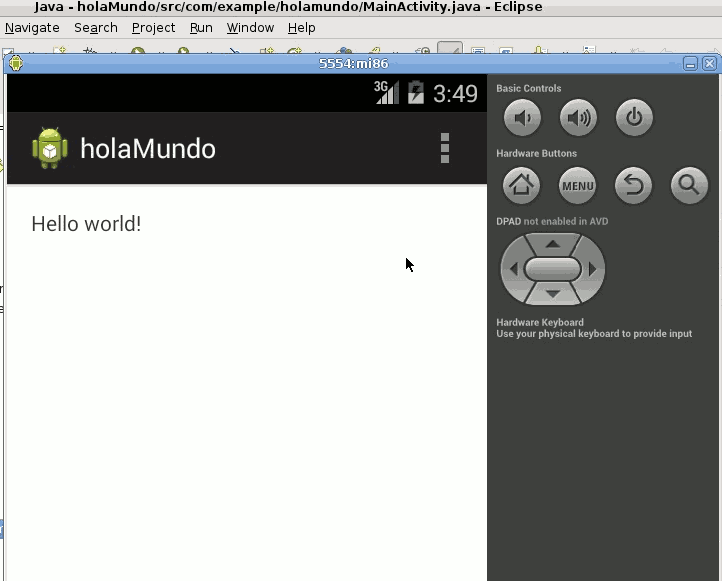Lower emulator volume with volume down button

click(522, 118)
